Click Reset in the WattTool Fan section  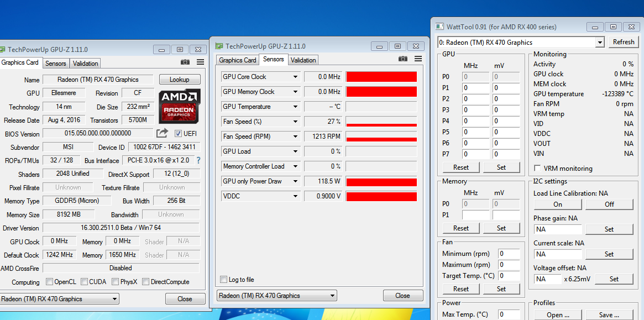(461, 289)
